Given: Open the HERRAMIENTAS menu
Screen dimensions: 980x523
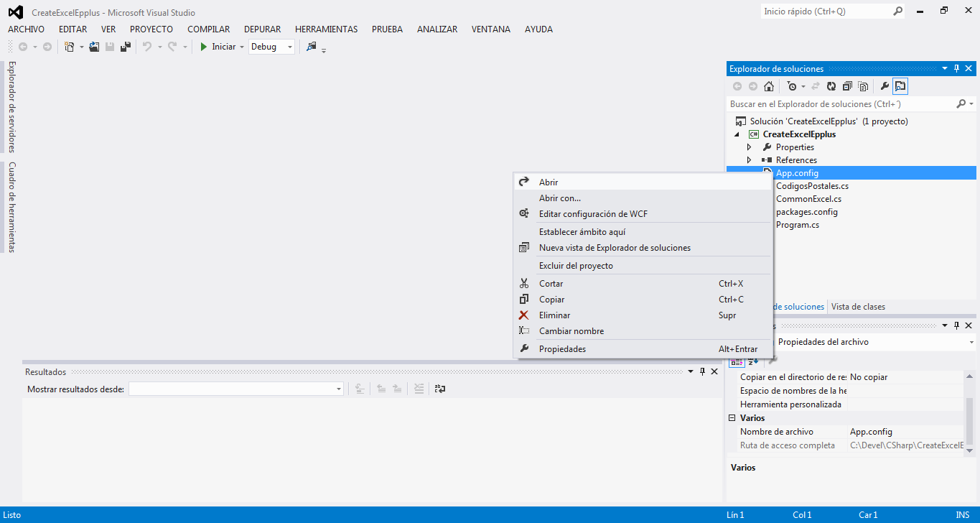Looking at the screenshot, I should 326,29.
